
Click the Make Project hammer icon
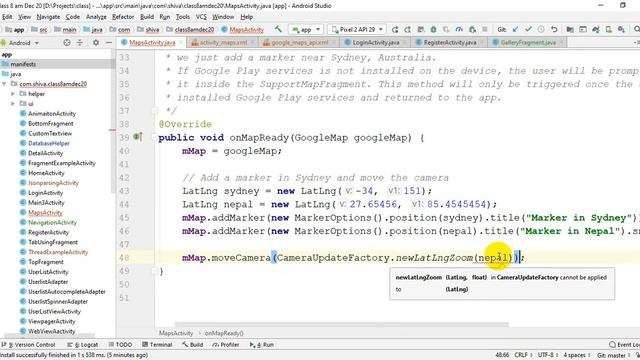point(278,29)
